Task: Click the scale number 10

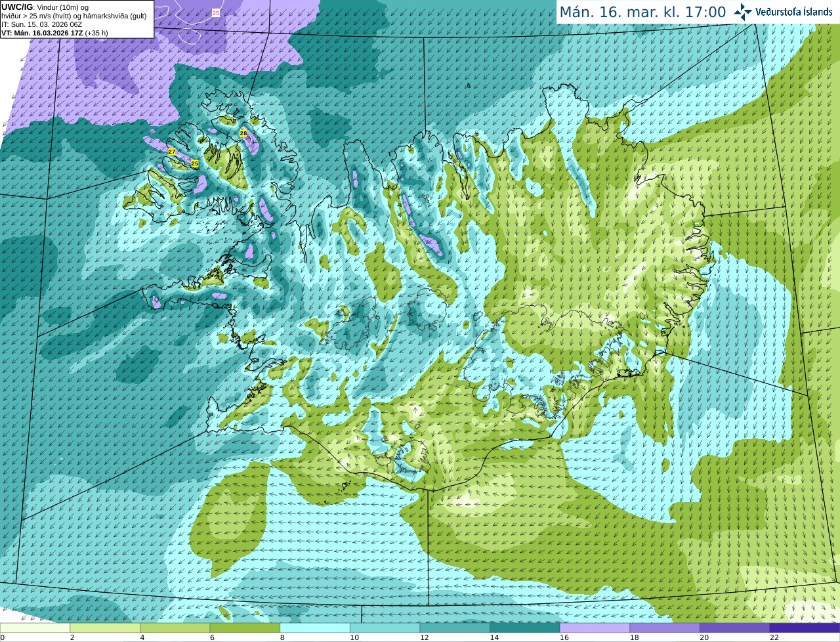Action: pos(354,637)
